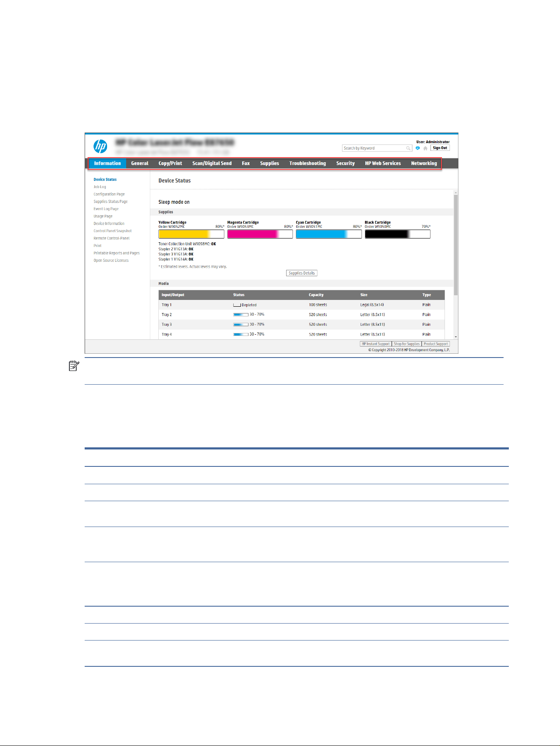Click the '100 sheets' capacity cell
Viewport: 560px width, 746px height.
click(318, 305)
